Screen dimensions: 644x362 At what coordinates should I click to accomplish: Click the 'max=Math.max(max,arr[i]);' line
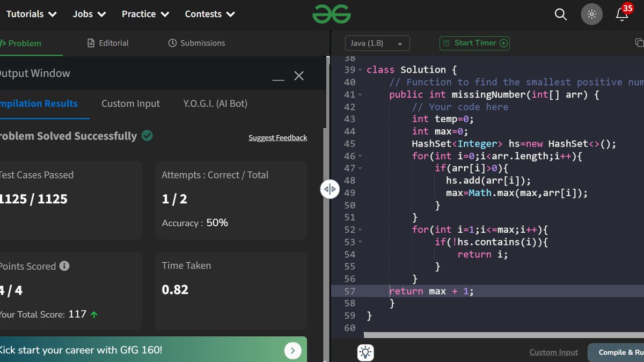517,193
